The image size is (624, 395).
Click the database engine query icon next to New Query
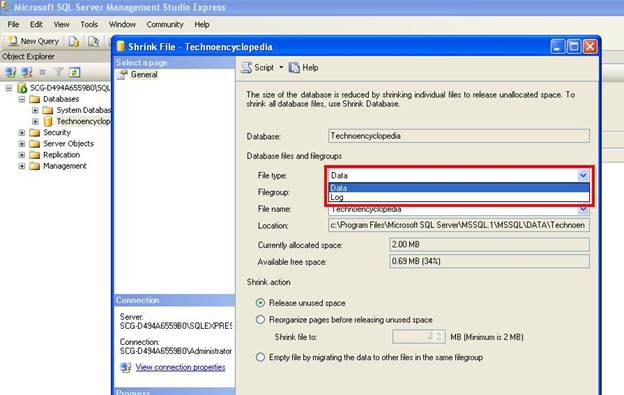coord(74,41)
